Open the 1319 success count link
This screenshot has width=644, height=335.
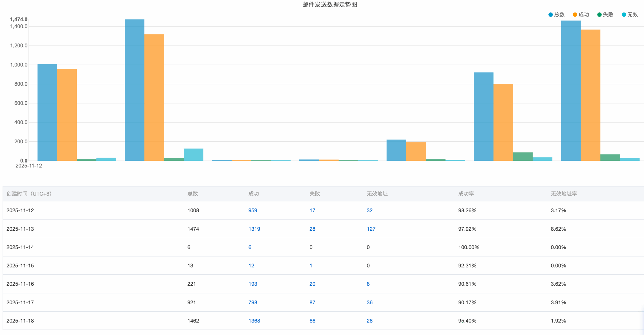[254, 229]
